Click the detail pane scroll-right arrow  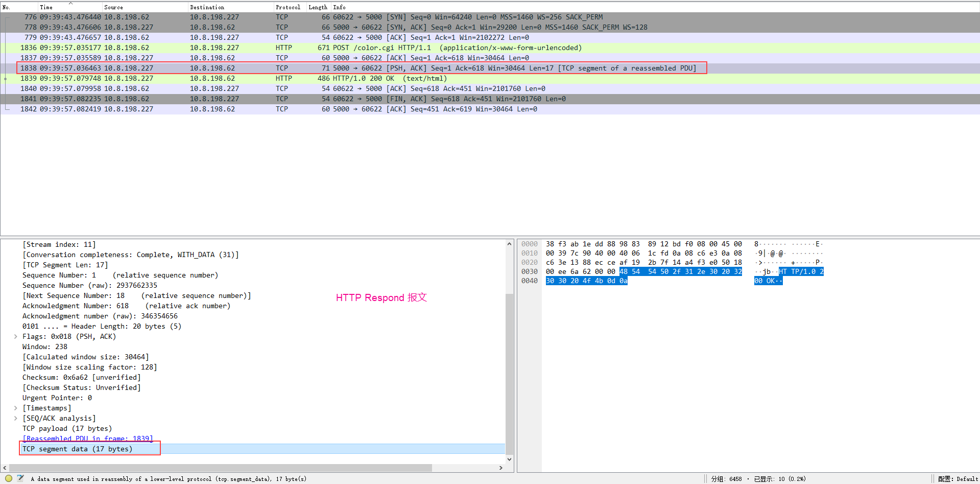pyautogui.click(x=501, y=468)
